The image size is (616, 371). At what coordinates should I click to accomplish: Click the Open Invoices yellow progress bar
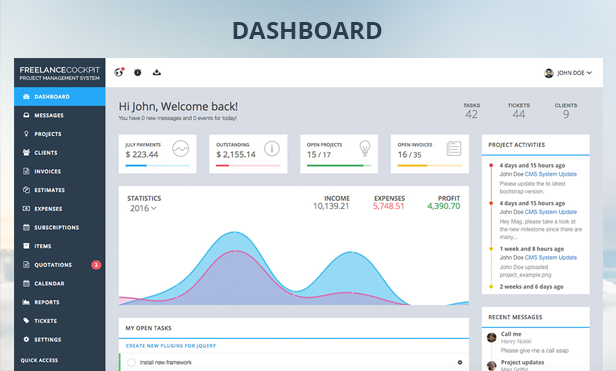coord(430,165)
